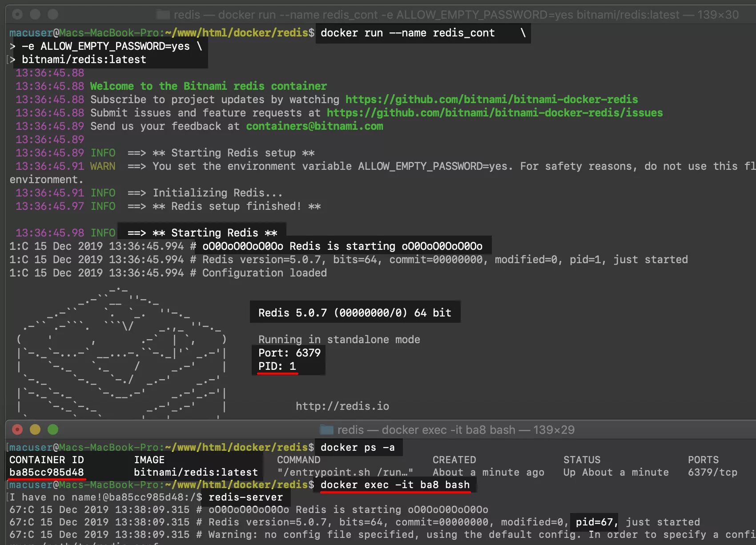Click the '** Redis setup finished! **' message
The width and height of the screenshot is (756, 545).
[x=237, y=206]
